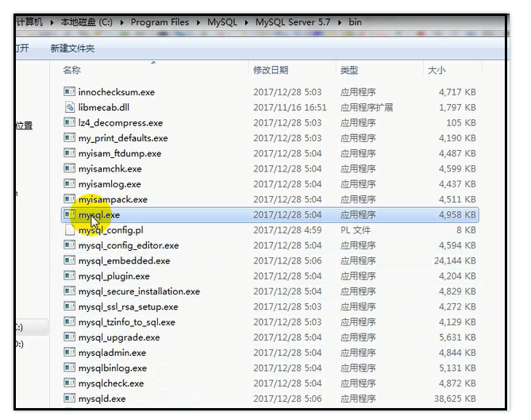Image resolution: width=531 pixels, height=420 pixels.
Task: Select file name lz4_decompress.exe
Action: [x=121, y=122]
